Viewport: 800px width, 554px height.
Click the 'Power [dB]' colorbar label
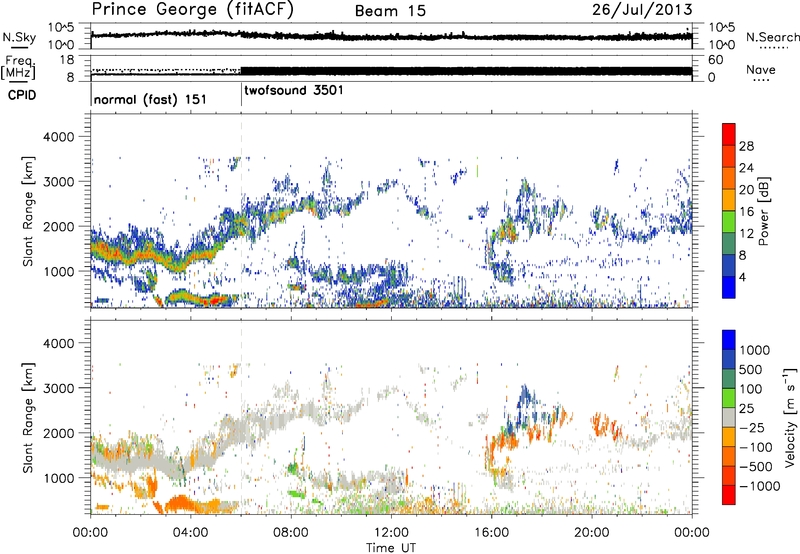[764, 211]
